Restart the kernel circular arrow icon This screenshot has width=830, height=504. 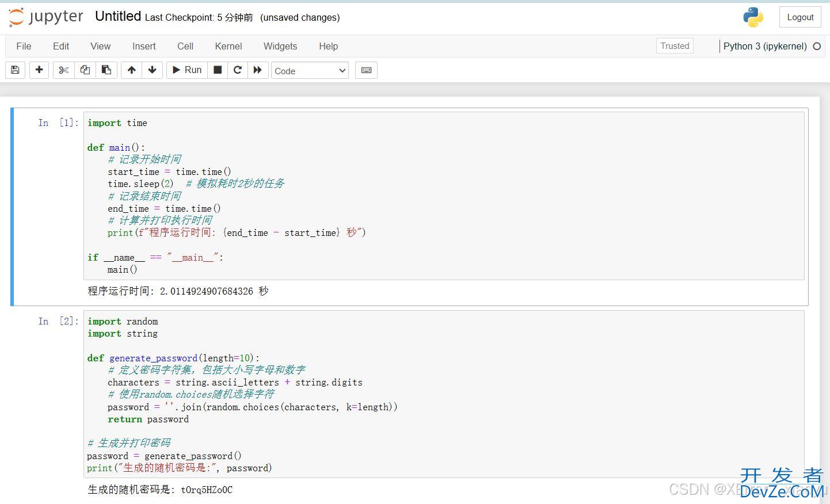[238, 70]
